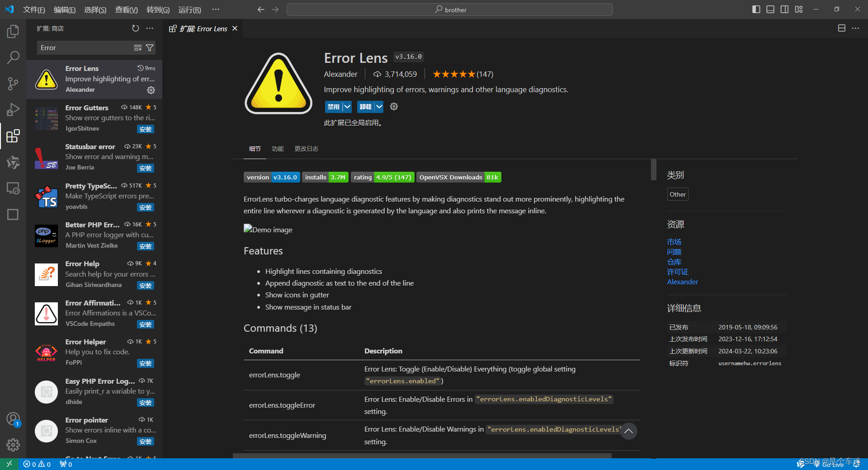868x470 pixels.
Task: Click the 卸载 uninstall button
Action: [366, 107]
